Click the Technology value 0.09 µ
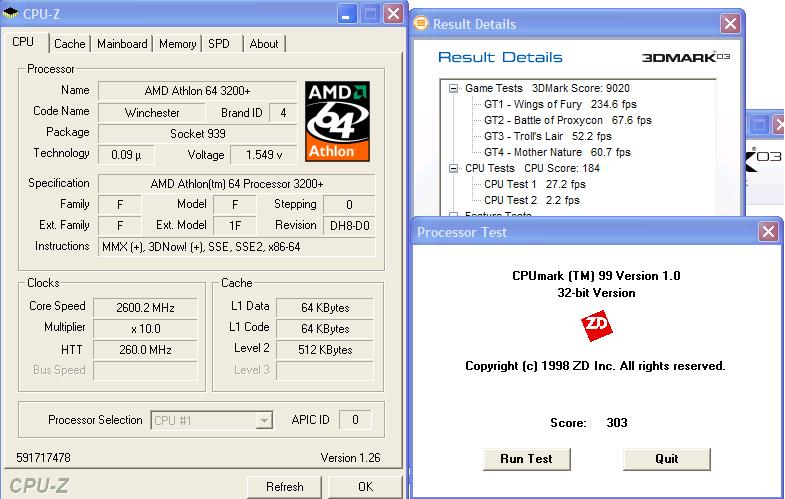The image size is (785, 499). click(126, 155)
